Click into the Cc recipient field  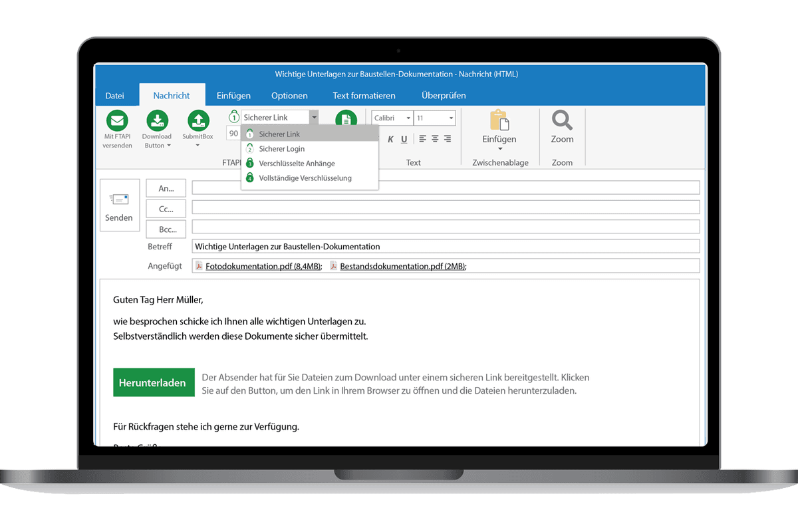[x=446, y=207]
